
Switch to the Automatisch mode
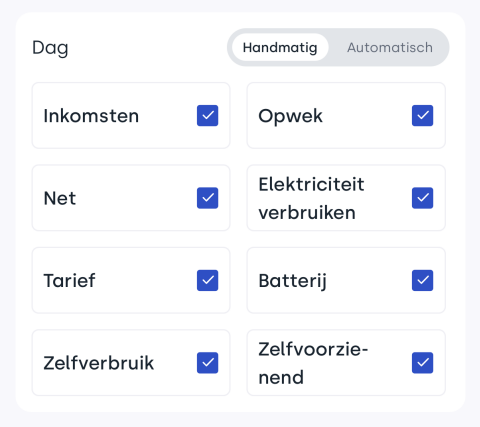pyautogui.click(x=390, y=47)
